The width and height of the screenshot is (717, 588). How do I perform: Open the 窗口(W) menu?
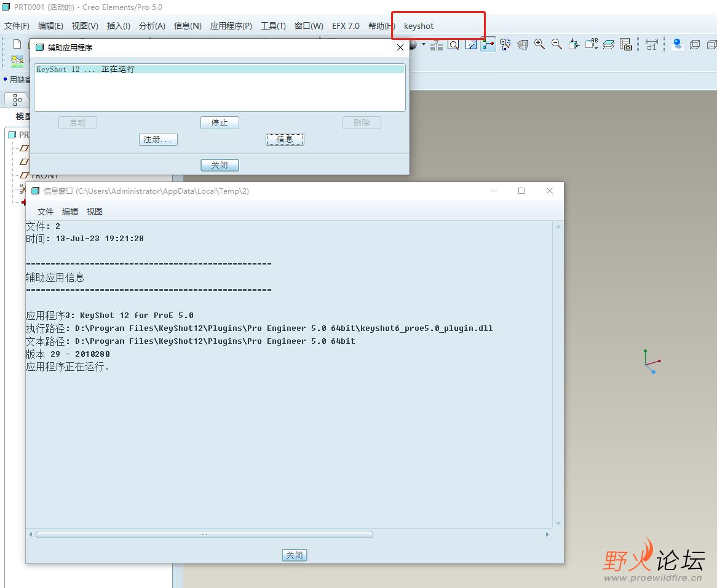coord(309,26)
